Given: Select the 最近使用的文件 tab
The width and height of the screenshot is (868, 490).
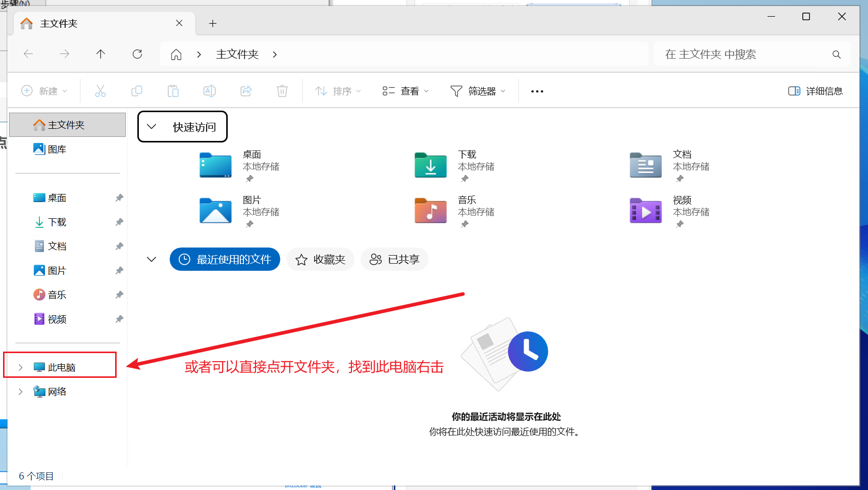Looking at the screenshot, I should tap(225, 259).
